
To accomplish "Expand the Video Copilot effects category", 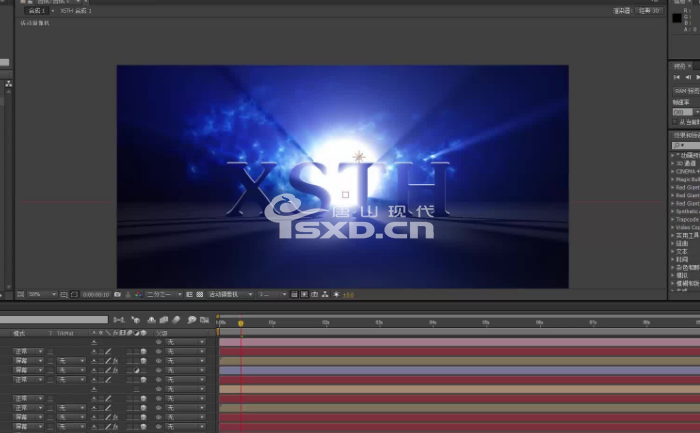I will pyautogui.click(x=673, y=228).
